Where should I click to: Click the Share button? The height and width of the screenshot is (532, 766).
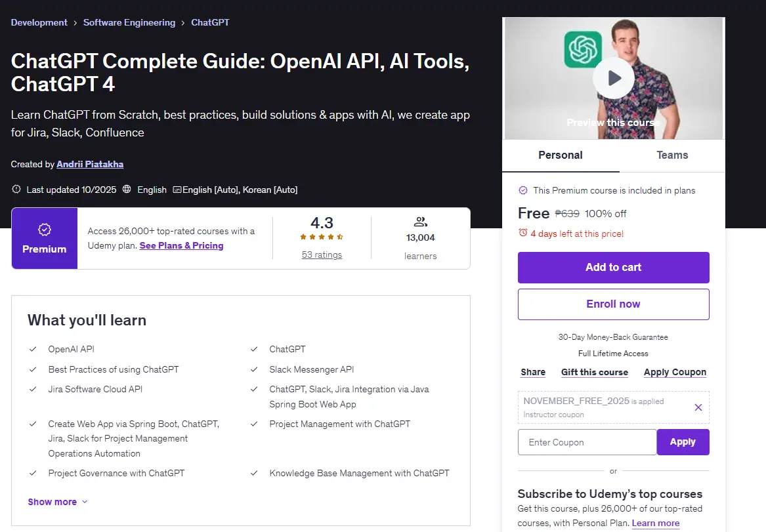tap(533, 372)
